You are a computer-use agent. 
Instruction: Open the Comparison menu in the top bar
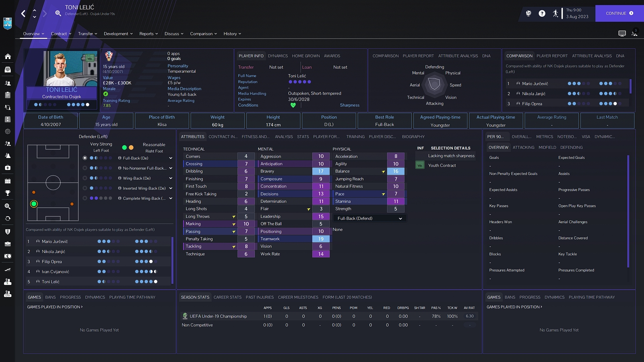pos(203,34)
